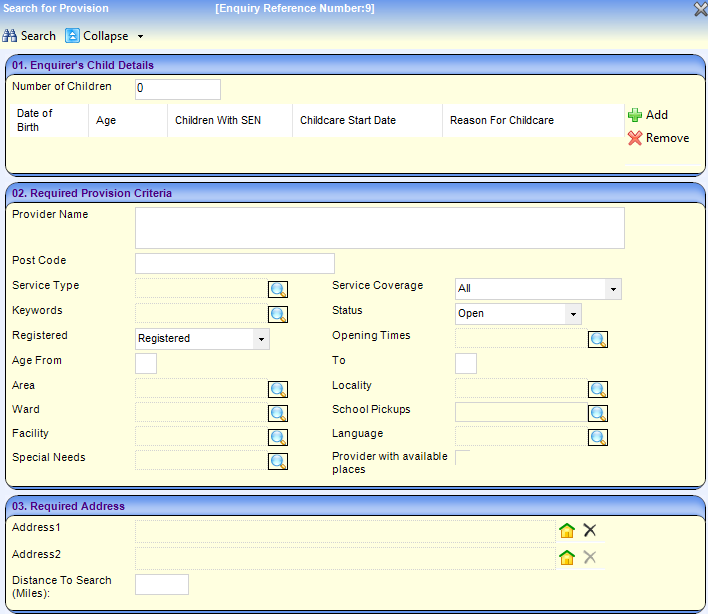Screen dimensions: 708x614
Task: Expand the Registered dropdown
Action: [x=260, y=339]
